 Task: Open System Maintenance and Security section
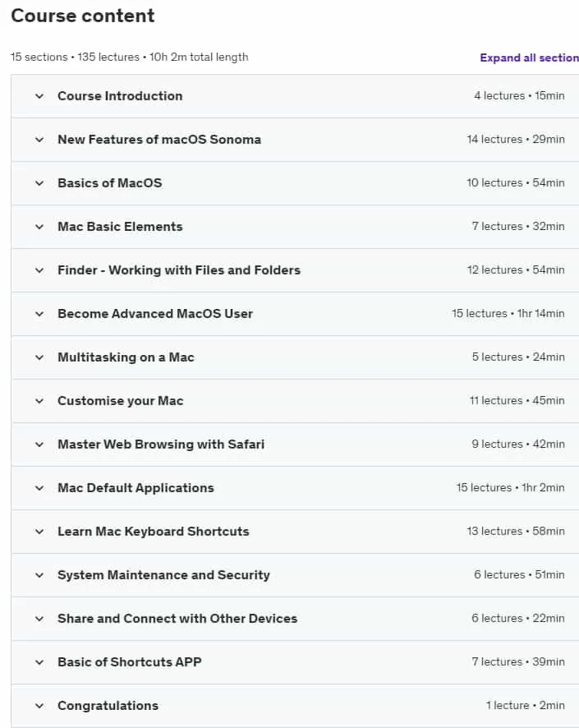(x=295, y=575)
